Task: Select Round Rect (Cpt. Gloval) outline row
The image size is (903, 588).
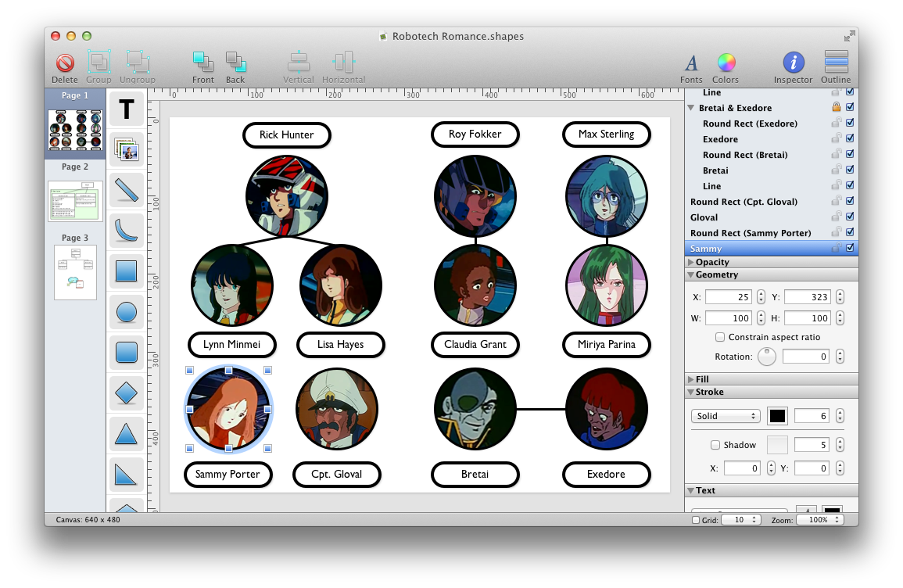Action: tap(772, 202)
